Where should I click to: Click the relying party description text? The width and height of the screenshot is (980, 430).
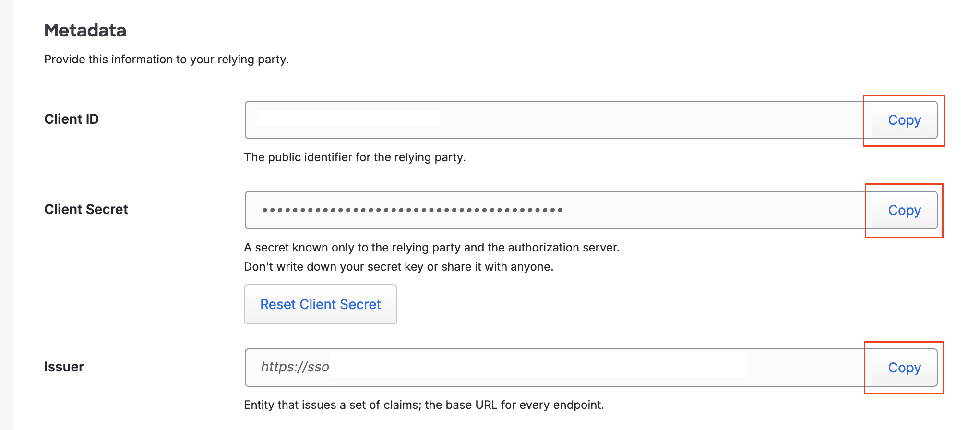click(x=167, y=59)
